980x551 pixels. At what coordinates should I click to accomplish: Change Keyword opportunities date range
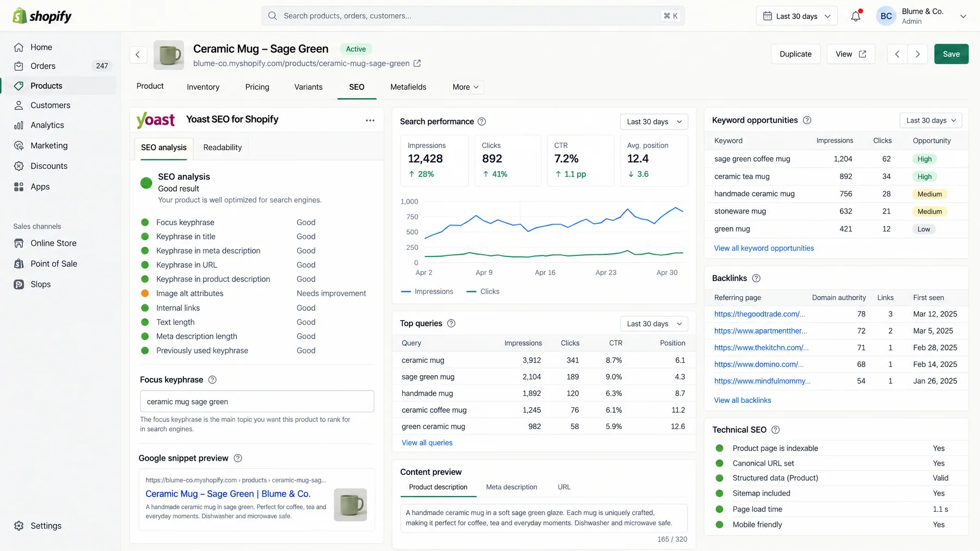click(931, 121)
